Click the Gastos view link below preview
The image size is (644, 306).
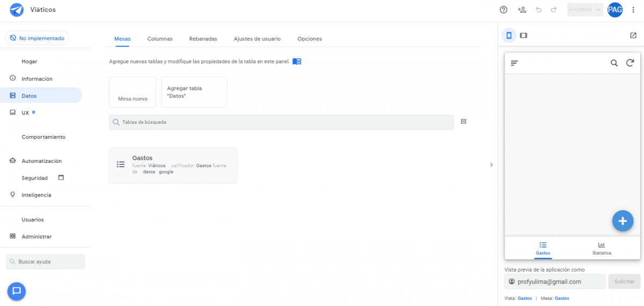(x=524, y=298)
